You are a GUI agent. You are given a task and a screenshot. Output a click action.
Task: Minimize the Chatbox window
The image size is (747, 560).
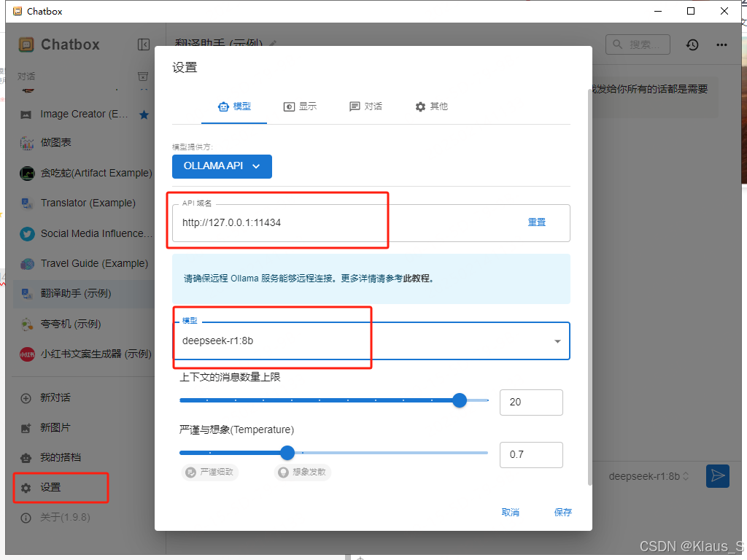(659, 11)
